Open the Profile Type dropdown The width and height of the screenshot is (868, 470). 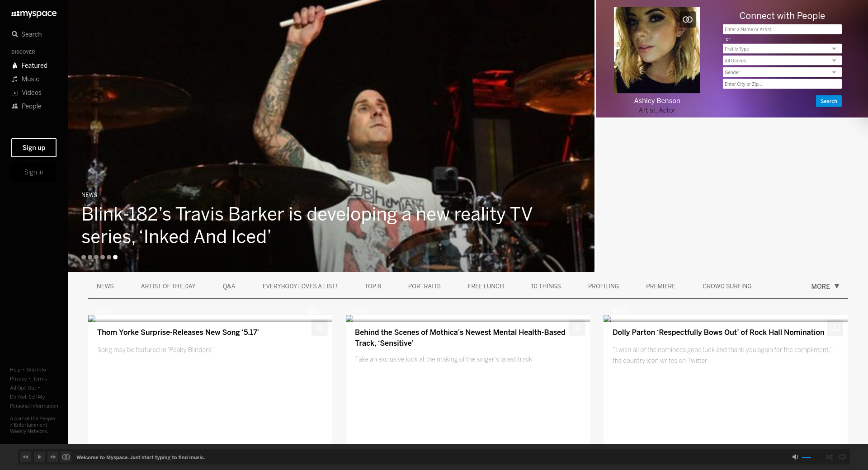pyautogui.click(x=782, y=49)
